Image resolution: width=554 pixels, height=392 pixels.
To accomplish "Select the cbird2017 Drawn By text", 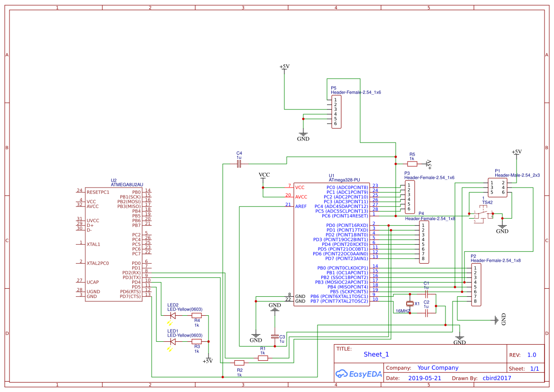I will pyautogui.click(x=497, y=378).
